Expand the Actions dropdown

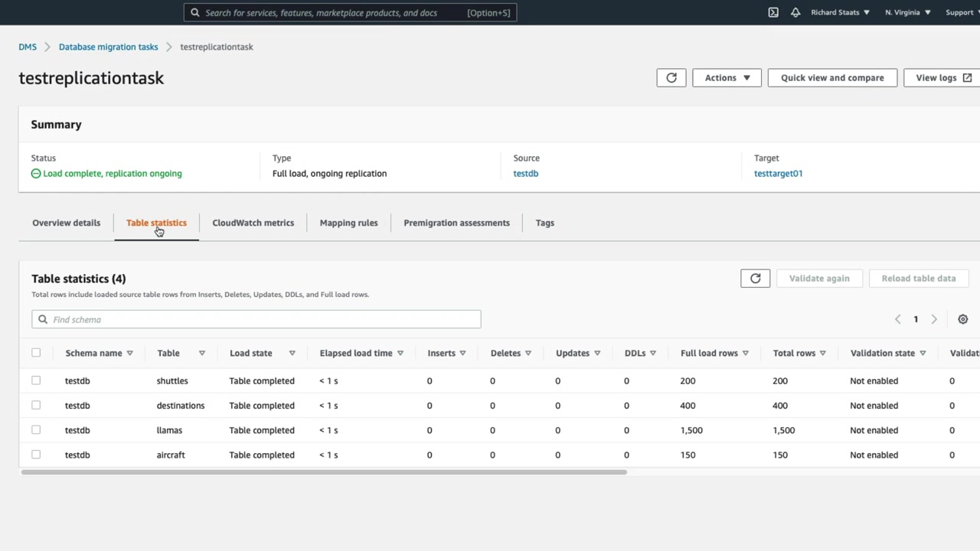(727, 77)
